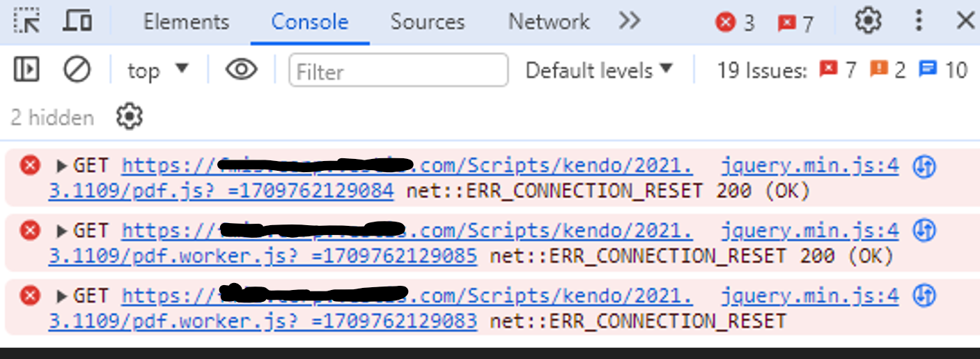Toggle the console sidebar panel
Image resolution: width=980 pixels, height=359 pixels.
tap(26, 70)
